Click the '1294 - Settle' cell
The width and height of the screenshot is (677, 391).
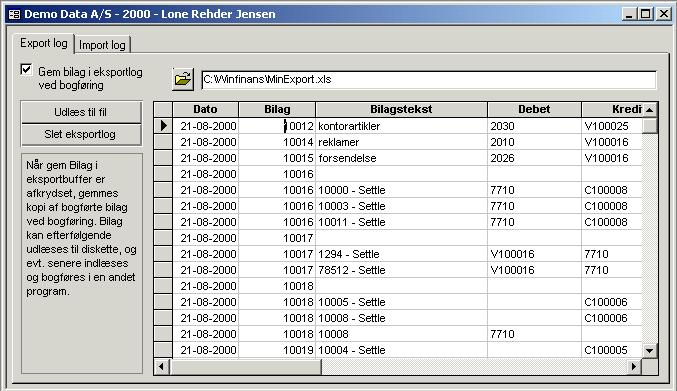(x=402, y=254)
